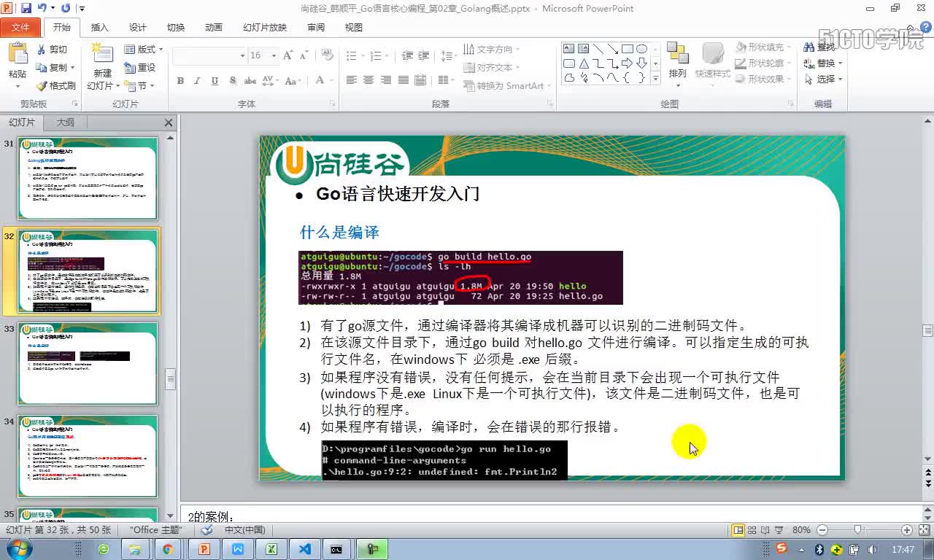The width and height of the screenshot is (934, 560).
Task: Decrease the list indent level
Action: point(407,55)
